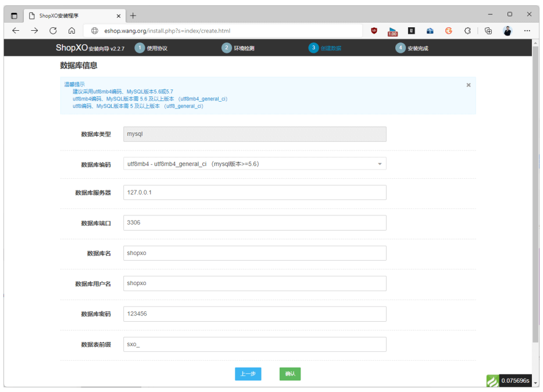The height and width of the screenshot is (392, 543).
Task: Select step 3 创建数据
Action: click(x=325, y=48)
